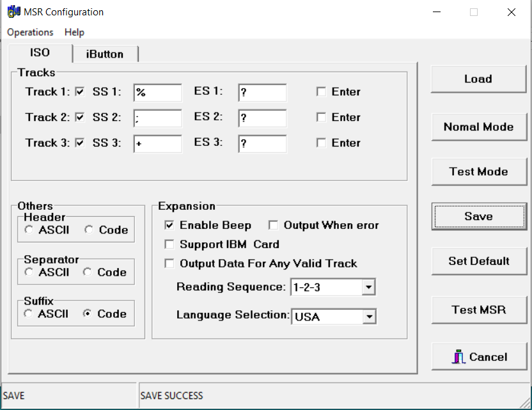
Task: Select the Separator Code radio button
Action: point(87,272)
